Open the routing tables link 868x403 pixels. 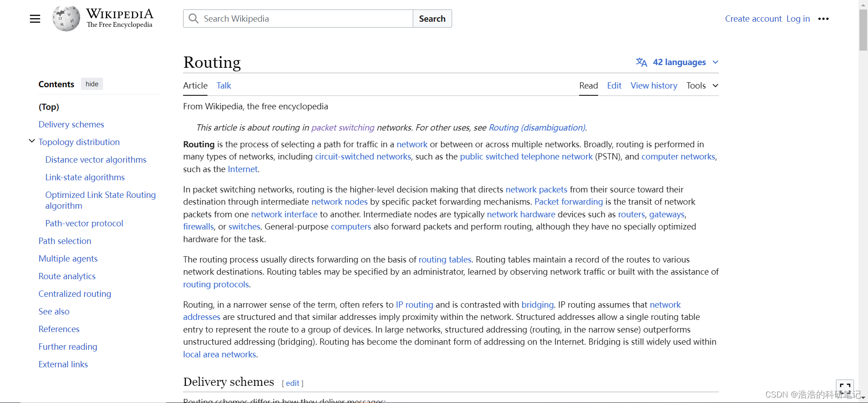pyautogui.click(x=445, y=259)
